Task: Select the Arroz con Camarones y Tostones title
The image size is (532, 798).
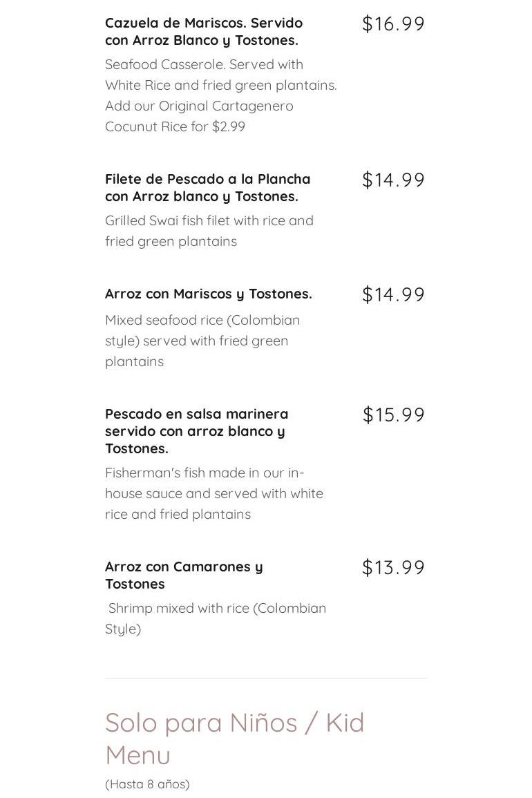Action: [x=184, y=575]
